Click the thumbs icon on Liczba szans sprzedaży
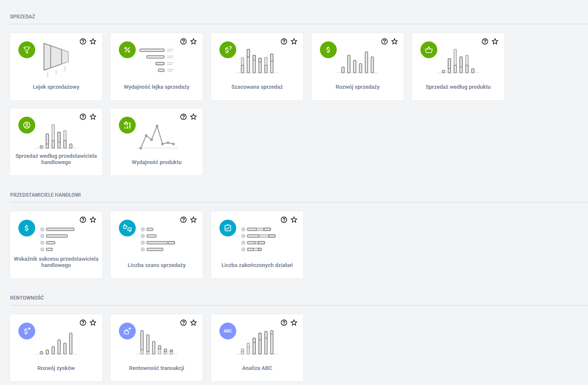 click(x=127, y=228)
